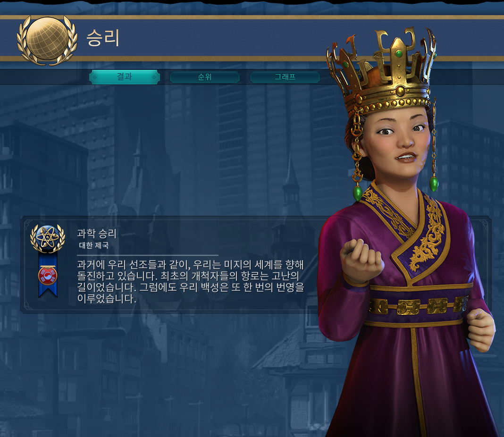Click the blue ribbon under the atom badge
Screen dimensions: 504x437
[x=48, y=275]
